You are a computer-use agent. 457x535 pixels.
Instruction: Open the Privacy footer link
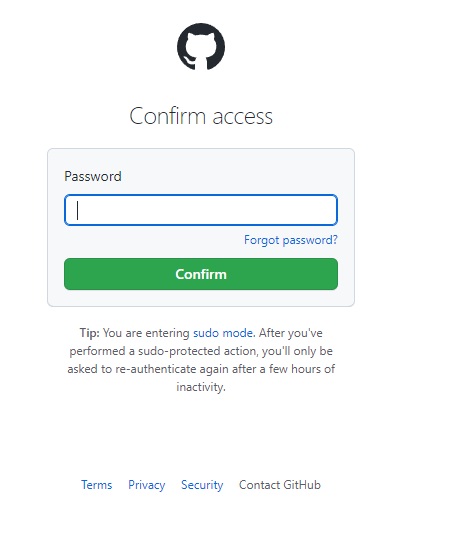pos(147,485)
